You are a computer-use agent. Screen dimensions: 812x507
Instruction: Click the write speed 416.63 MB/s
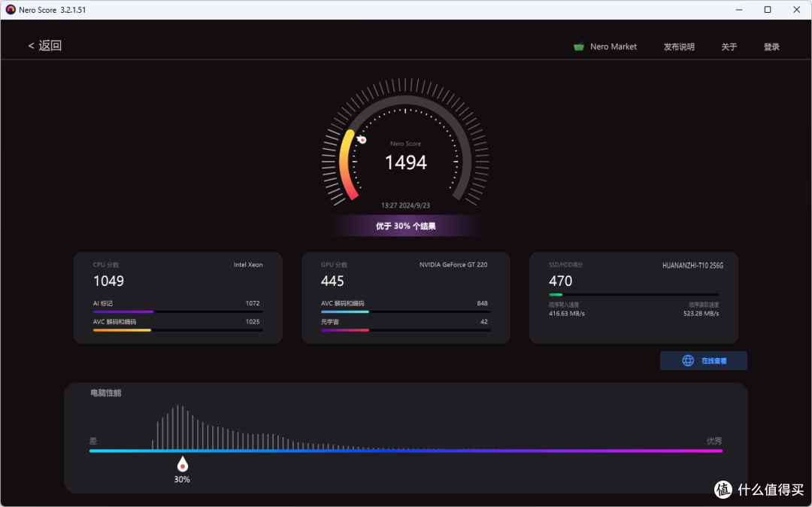click(567, 314)
